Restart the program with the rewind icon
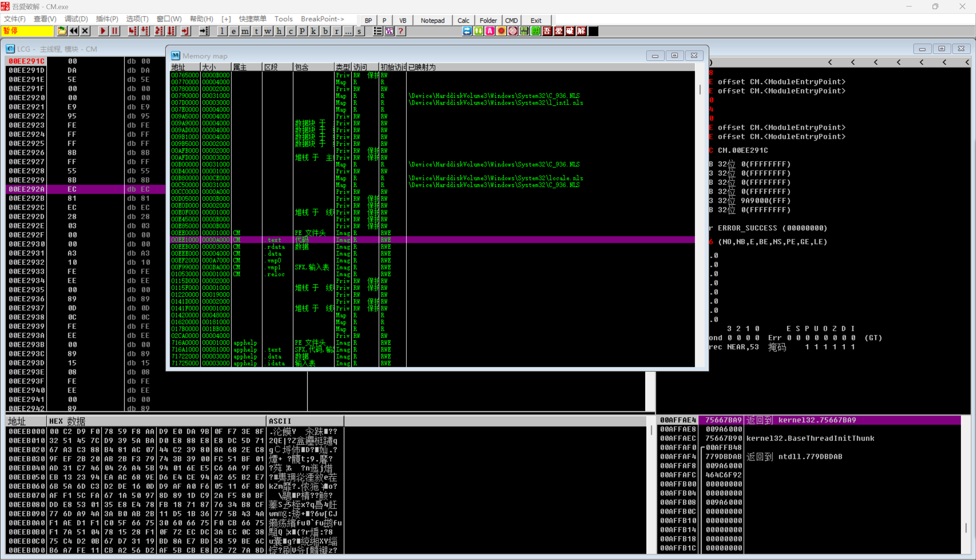 (74, 31)
